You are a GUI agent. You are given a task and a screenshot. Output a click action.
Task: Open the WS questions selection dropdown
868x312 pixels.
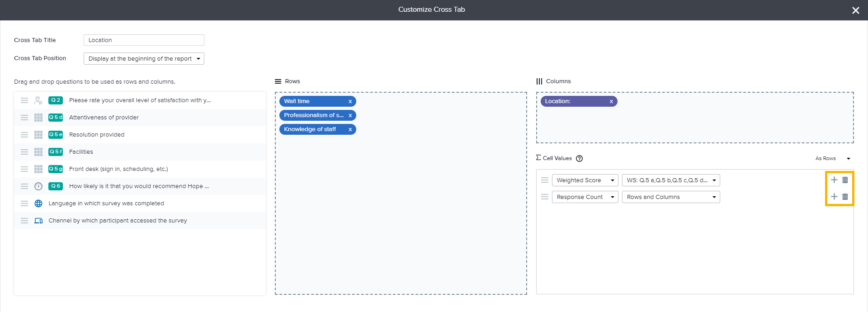tap(670, 180)
